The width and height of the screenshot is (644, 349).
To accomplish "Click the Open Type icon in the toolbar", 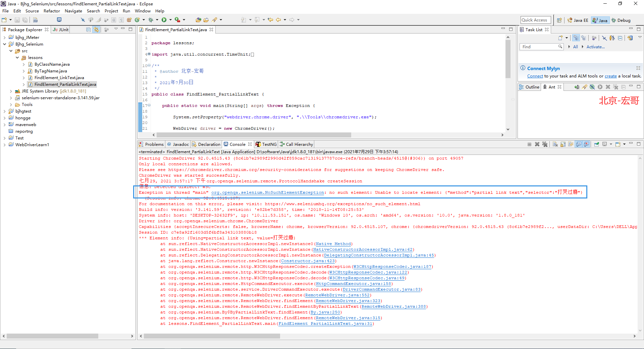I will click(198, 20).
